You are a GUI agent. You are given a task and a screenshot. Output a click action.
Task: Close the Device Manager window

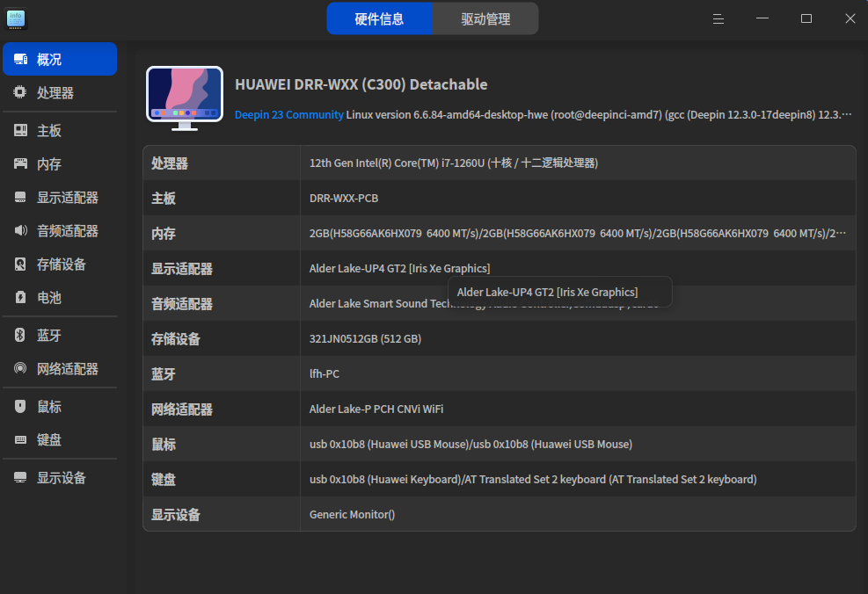(850, 18)
